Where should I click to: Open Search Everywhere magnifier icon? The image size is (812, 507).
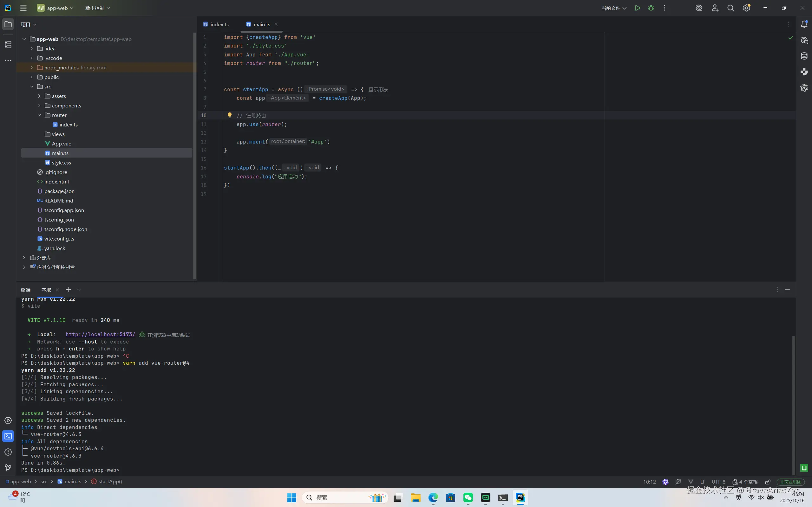pyautogui.click(x=730, y=8)
